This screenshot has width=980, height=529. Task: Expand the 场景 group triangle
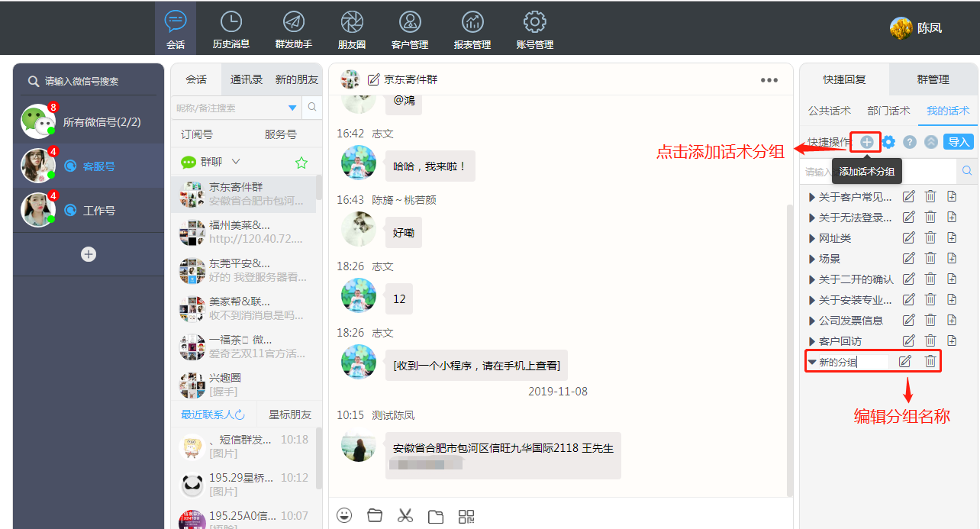(x=812, y=259)
